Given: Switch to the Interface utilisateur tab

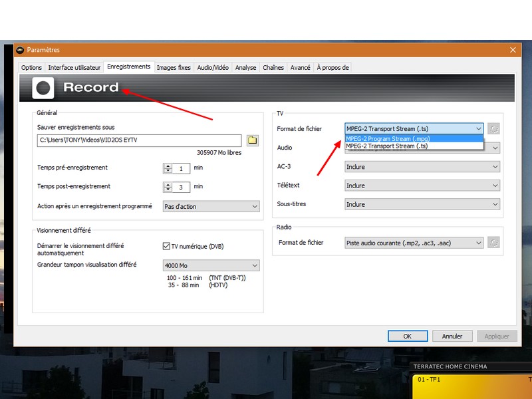Looking at the screenshot, I should 74,68.
